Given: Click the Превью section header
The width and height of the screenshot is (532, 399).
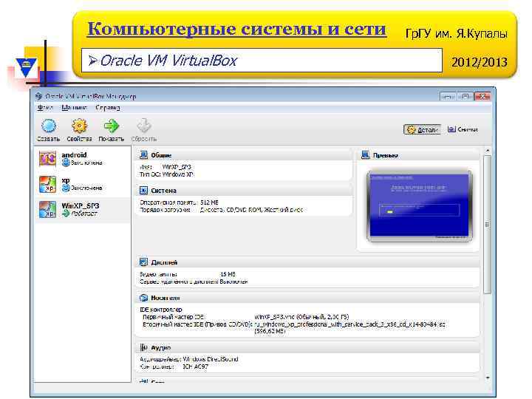Looking at the screenshot, I should click(419, 155).
